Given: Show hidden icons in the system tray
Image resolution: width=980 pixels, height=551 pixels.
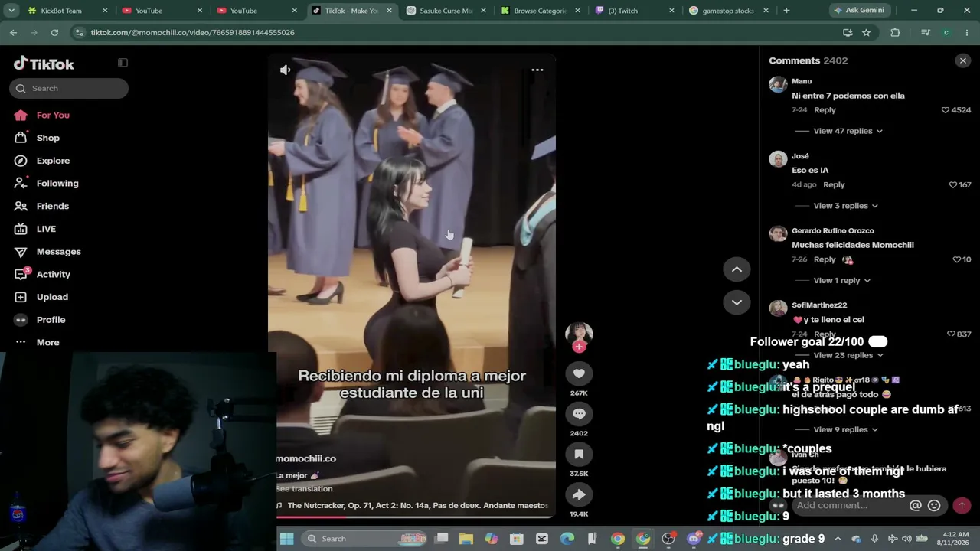Looking at the screenshot, I should [x=838, y=539].
